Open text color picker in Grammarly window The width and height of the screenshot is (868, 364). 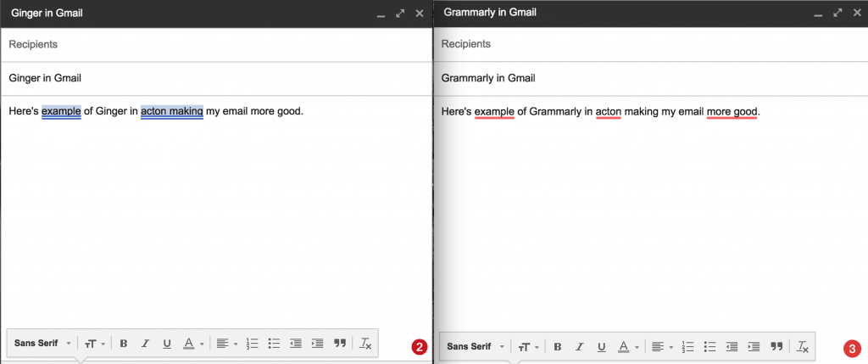[x=627, y=347]
